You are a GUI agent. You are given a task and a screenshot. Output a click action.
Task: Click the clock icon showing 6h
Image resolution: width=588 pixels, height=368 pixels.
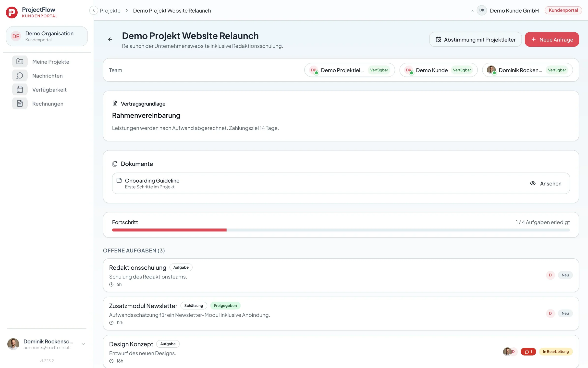click(111, 285)
